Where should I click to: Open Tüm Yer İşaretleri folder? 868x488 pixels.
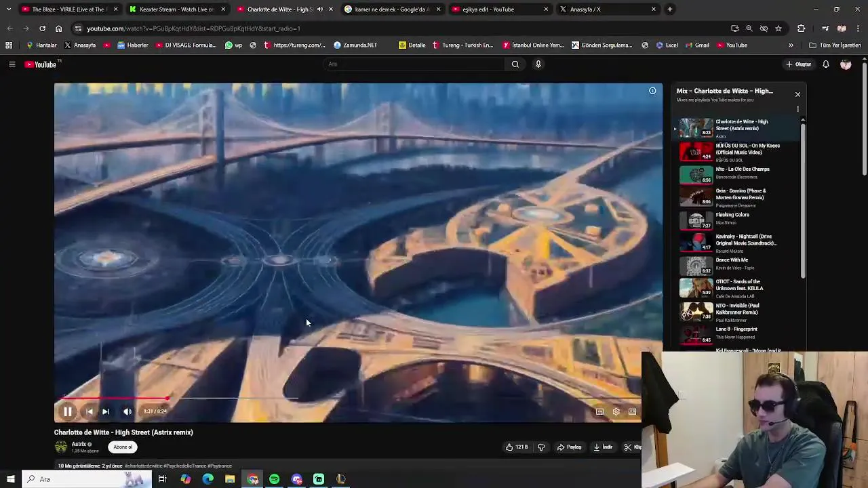835,45
